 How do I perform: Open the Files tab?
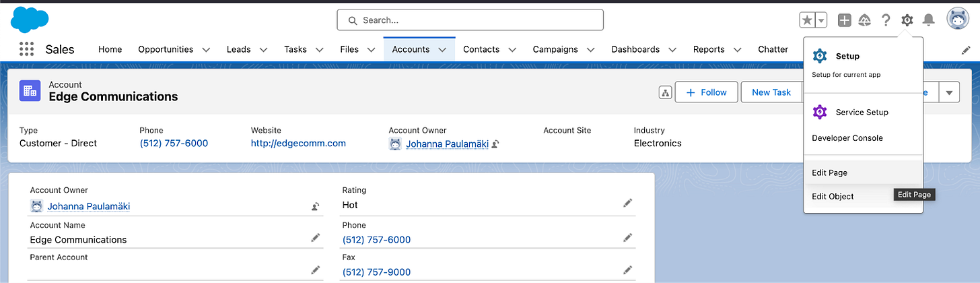(349, 49)
